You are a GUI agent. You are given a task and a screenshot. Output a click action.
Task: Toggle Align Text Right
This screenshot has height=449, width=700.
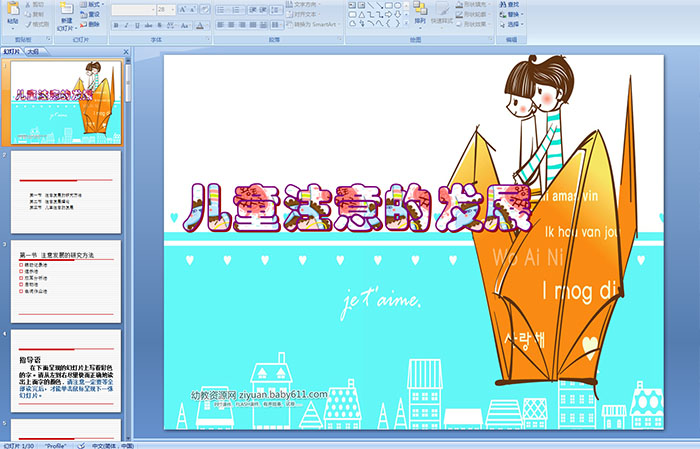tap(242, 25)
